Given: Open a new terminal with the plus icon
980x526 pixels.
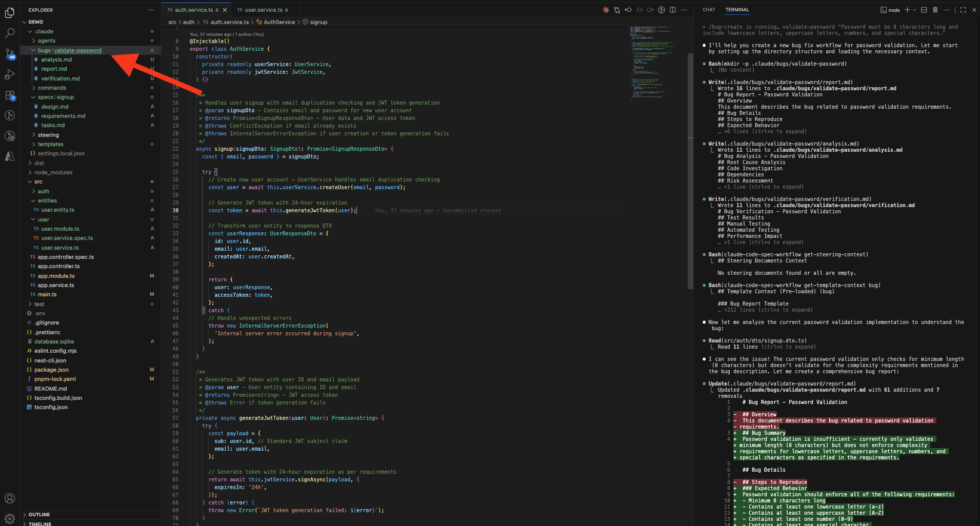Looking at the screenshot, I should tap(907, 10).
